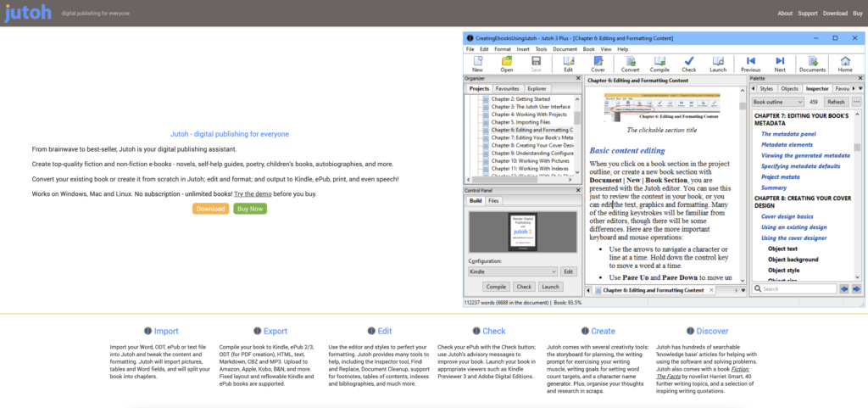Click the info icon beside Edit heading
868x408 pixels.
[371, 331]
